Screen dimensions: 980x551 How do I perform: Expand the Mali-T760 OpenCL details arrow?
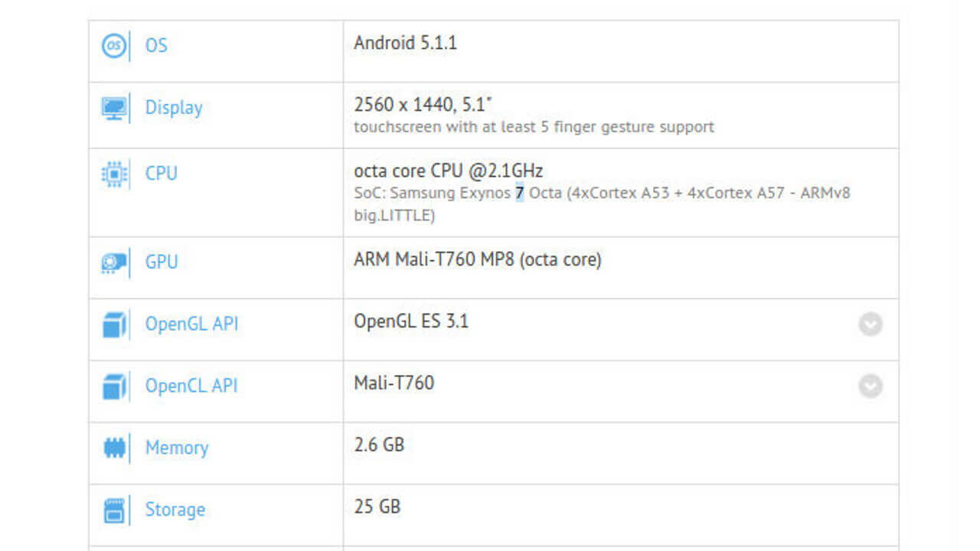870,386
